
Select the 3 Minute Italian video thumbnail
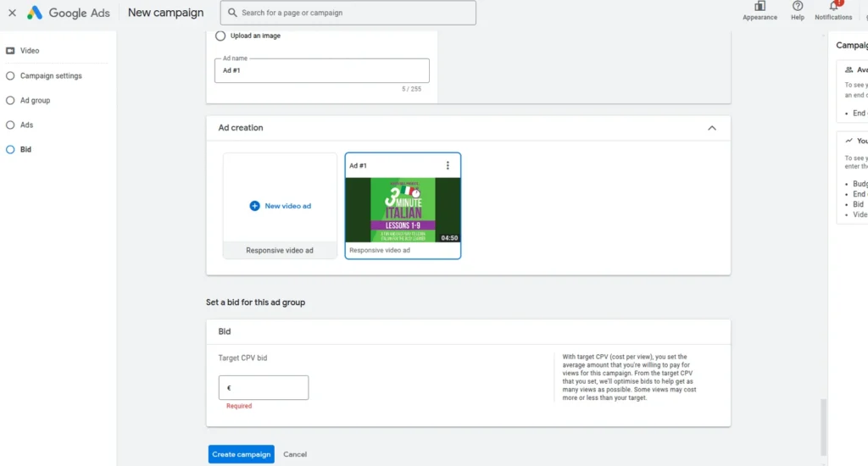click(x=403, y=209)
